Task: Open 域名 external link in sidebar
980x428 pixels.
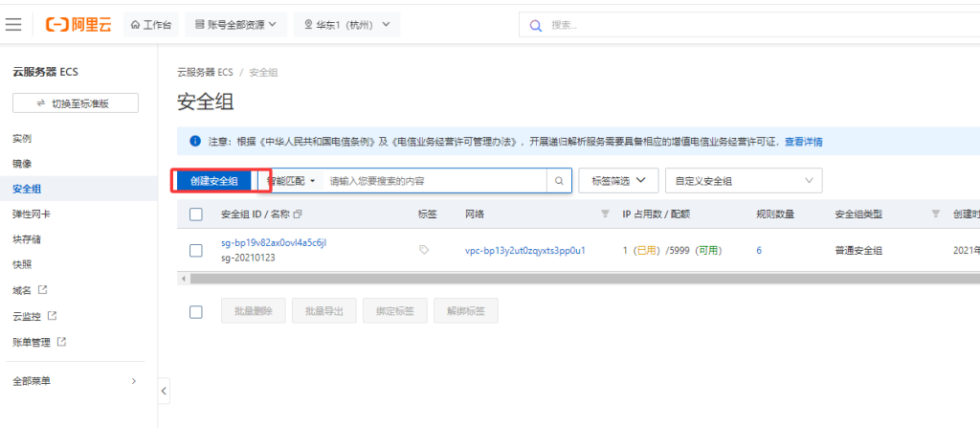Action: point(30,290)
